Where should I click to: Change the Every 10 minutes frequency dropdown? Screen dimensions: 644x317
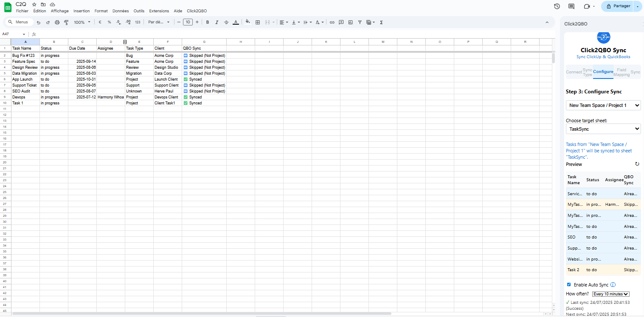(x=611, y=294)
